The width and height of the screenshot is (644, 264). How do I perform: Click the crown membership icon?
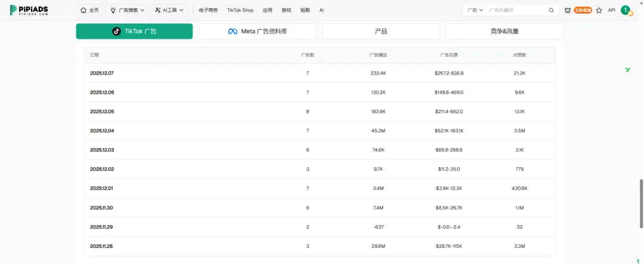coord(568,10)
